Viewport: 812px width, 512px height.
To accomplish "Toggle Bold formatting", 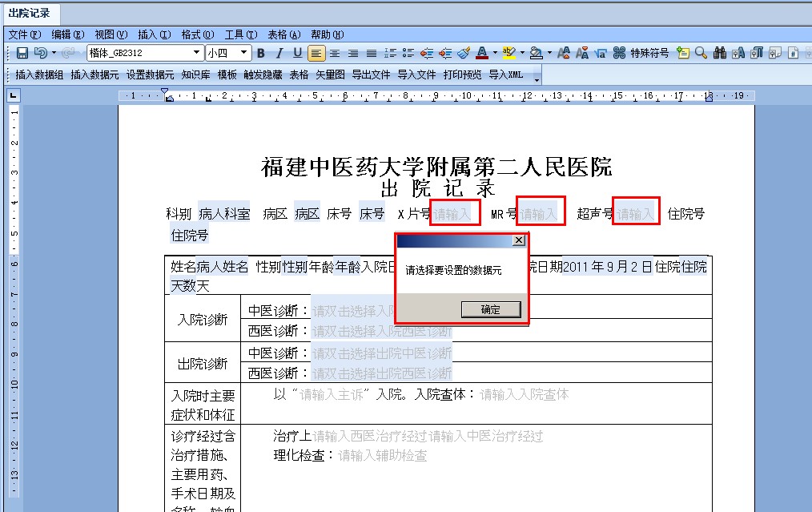I will (261, 53).
